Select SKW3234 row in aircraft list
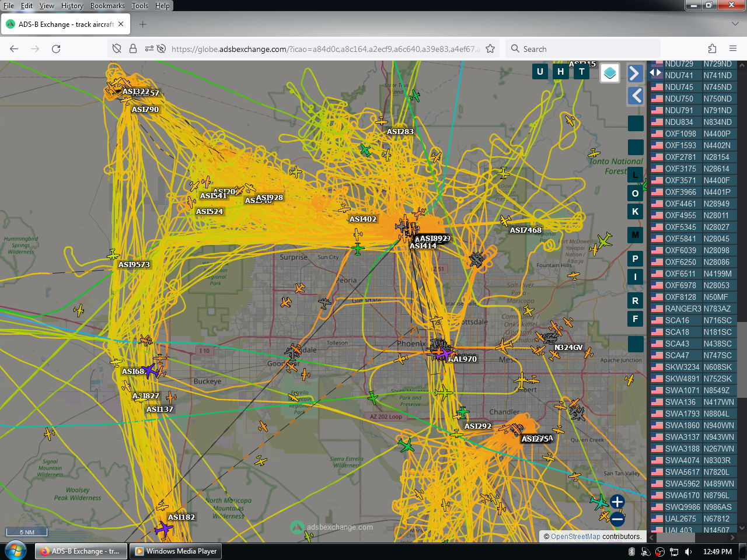Screen dimensions: 747x560 coord(693,367)
